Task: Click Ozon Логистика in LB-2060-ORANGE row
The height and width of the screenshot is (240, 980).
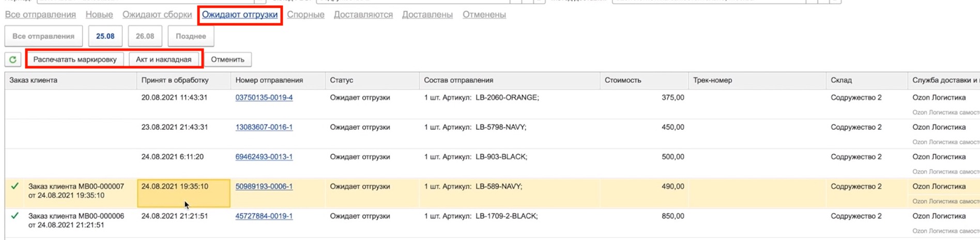Action: point(939,98)
